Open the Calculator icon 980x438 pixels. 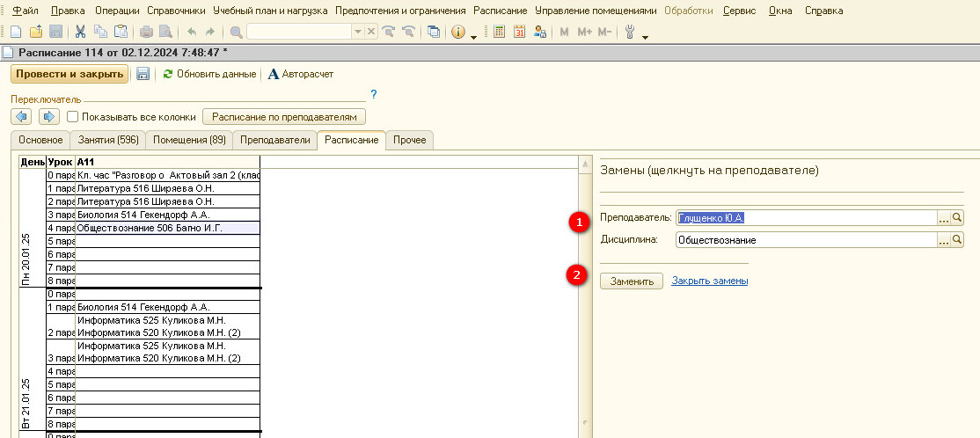coord(499,32)
